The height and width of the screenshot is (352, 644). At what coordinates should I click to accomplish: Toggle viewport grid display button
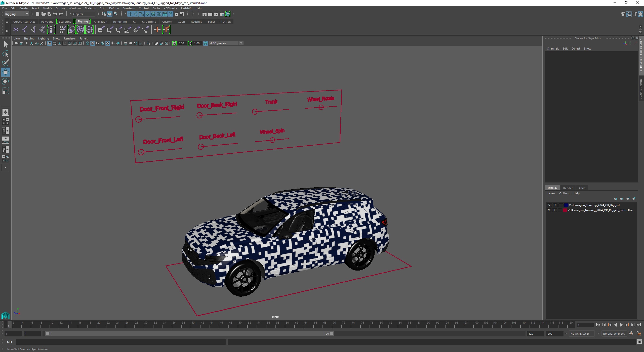click(x=50, y=43)
